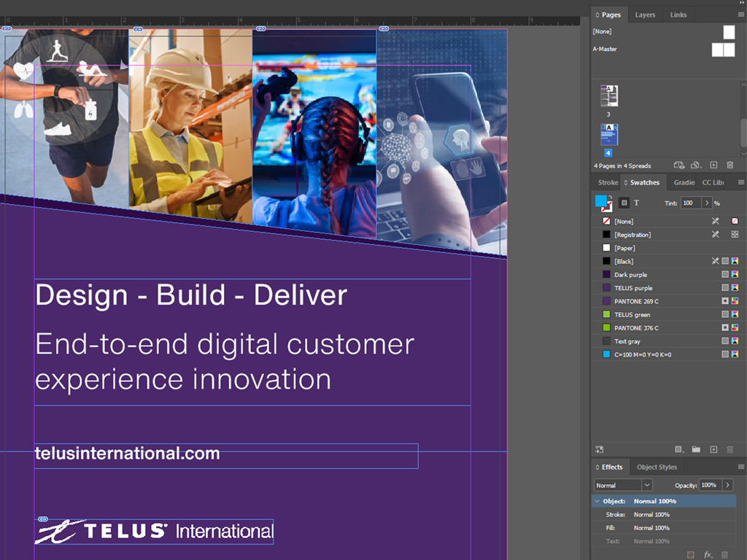Open the Pages panel flyout menu
Viewport: 747px width, 560px height.
coord(741,15)
